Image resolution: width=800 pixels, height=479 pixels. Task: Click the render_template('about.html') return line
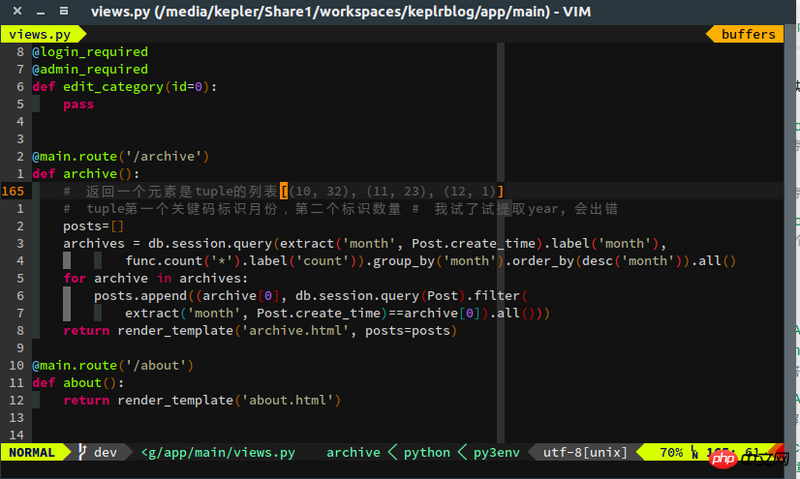pyautogui.click(x=202, y=400)
